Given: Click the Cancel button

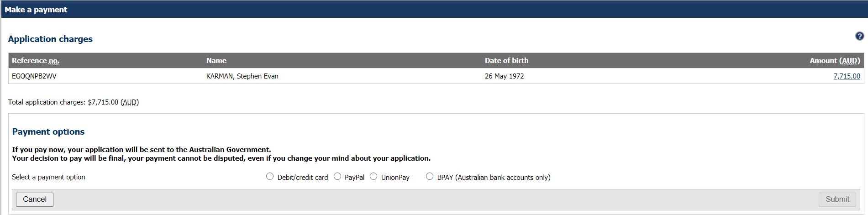Looking at the screenshot, I should click(35, 199).
